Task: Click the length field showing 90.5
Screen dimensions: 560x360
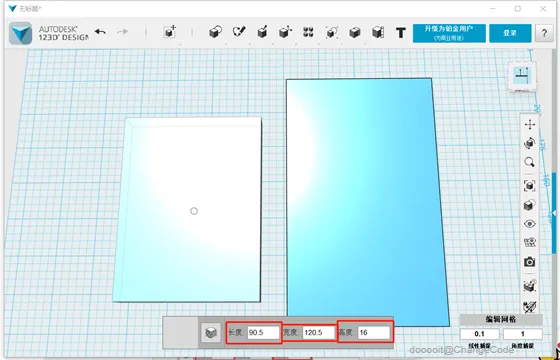Action: (x=263, y=332)
